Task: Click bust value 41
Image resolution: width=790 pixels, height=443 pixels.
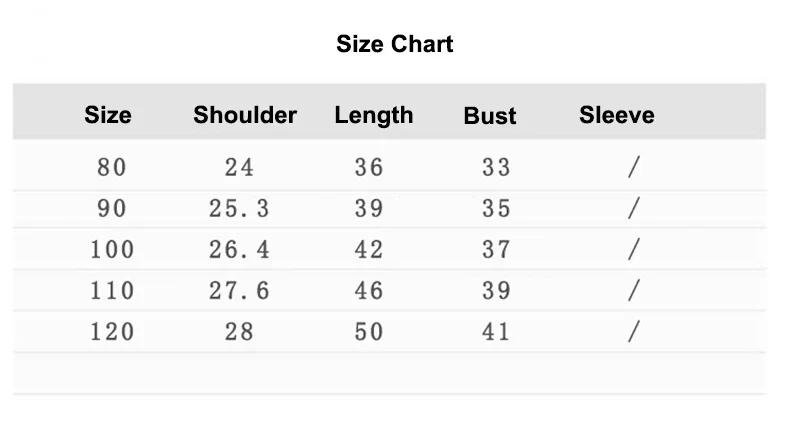Action: tap(496, 331)
